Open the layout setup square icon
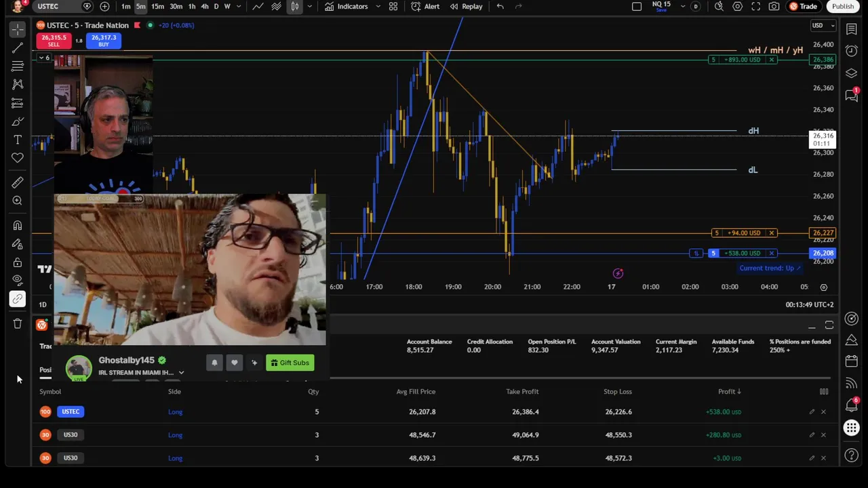 click(637, 6)
